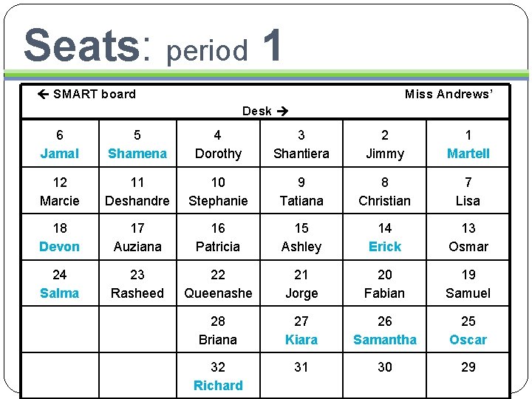This screenshot has width=532, height=399.
Task: Click seat 1 Martell cell
Action: click(x=468, y=144)
